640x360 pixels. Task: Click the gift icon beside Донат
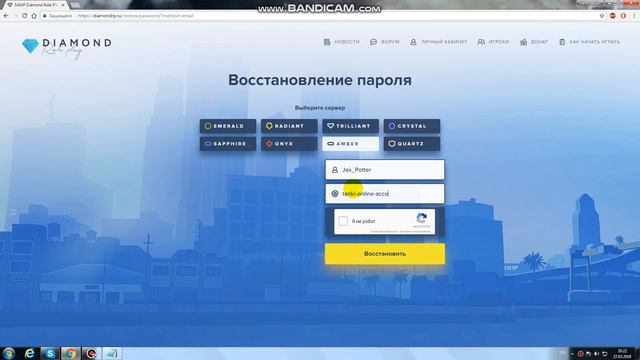pos(523,42)
